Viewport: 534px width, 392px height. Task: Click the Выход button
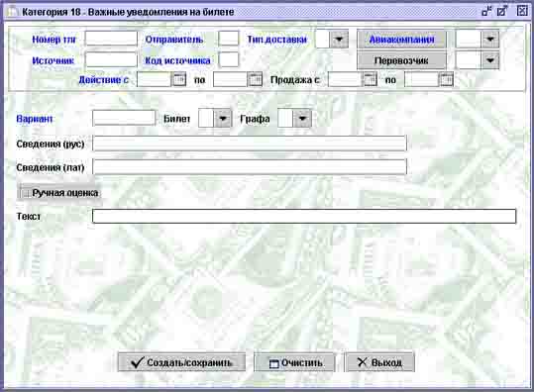tap(379, 362)
